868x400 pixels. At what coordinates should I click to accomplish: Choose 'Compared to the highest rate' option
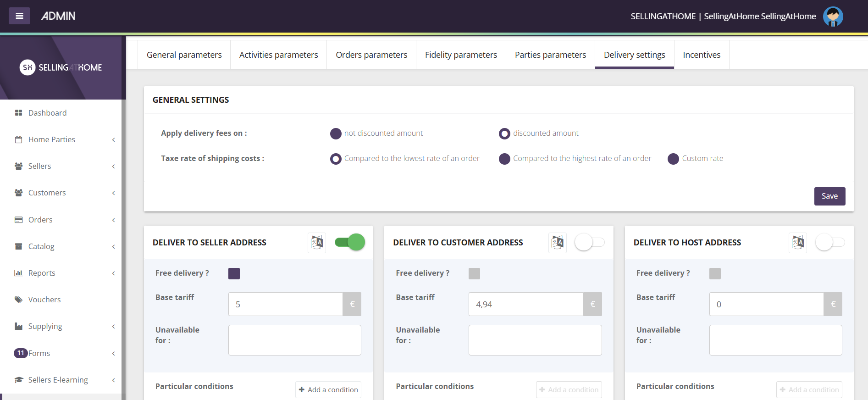[x=504, y=159]
